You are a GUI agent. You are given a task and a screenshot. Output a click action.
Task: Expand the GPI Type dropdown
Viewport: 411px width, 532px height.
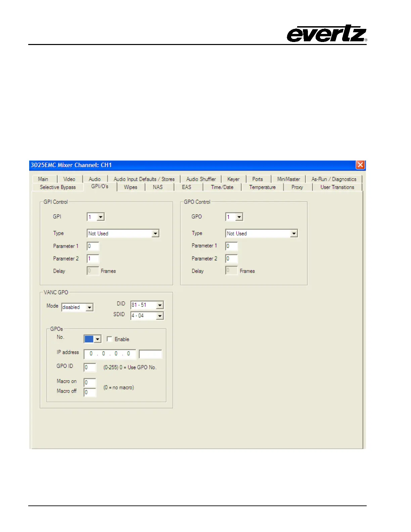[x=155, y=233]
